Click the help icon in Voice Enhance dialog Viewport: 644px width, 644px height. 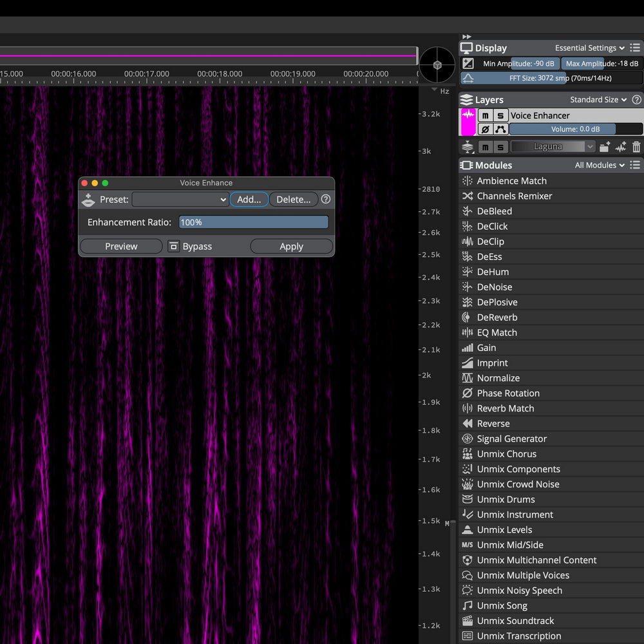click(326, 200)
